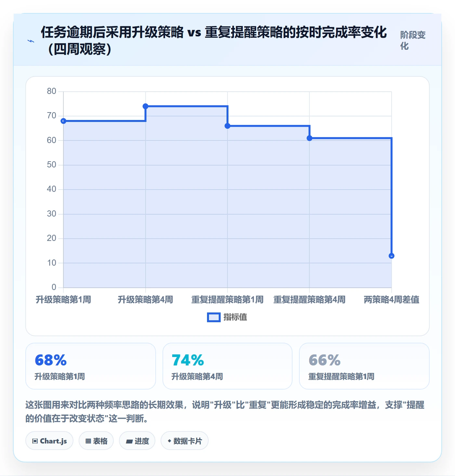This screenshot has width=455, height=476.
Task: Toggle the 指标值 legend color box
Action: click(x=214, y=317)
